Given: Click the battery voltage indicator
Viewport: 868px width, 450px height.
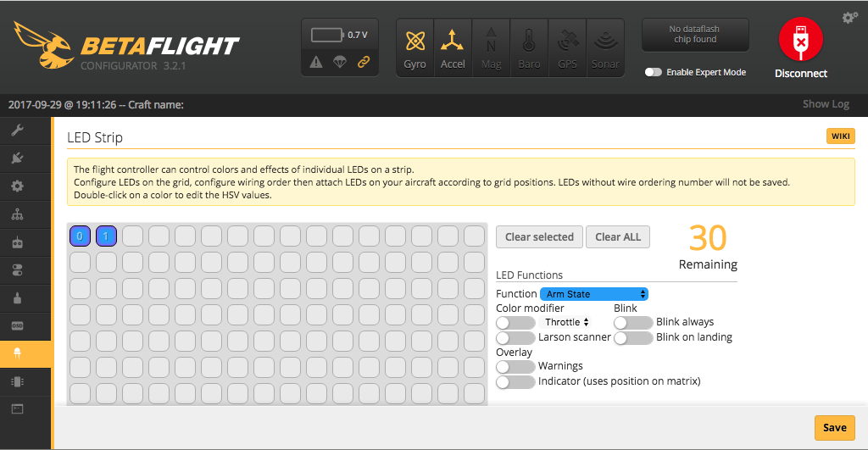Looking at the screenshot, I should pos(339,35).
